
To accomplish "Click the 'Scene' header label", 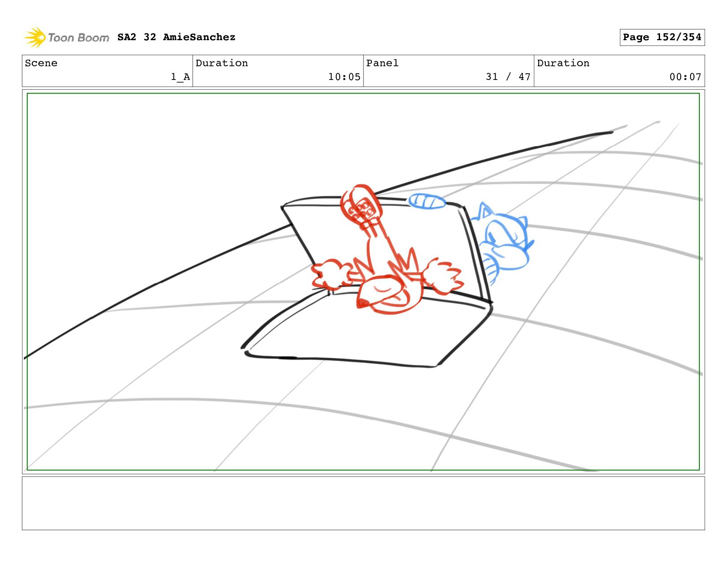I will point(41,63).
